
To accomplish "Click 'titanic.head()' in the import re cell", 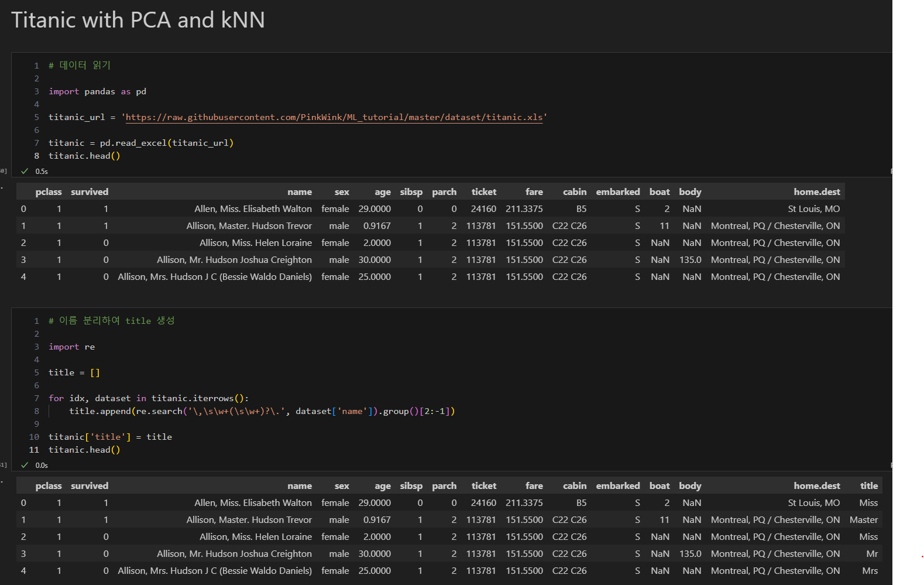I will click(x=84, y=450).
